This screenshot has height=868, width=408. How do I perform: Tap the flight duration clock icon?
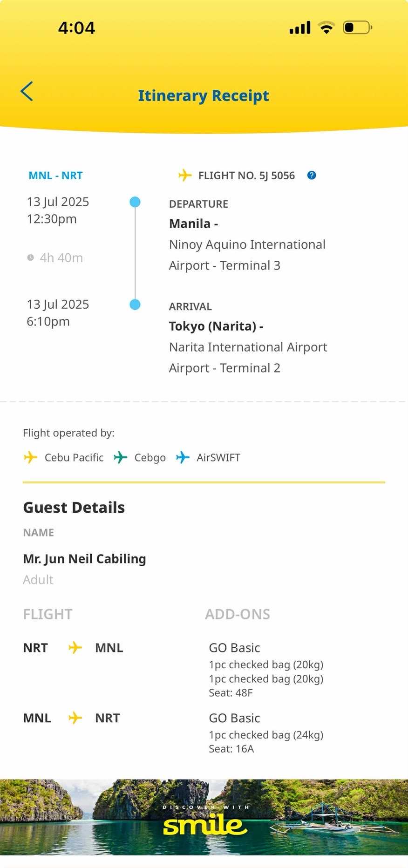pyautogui.click(x=31, y=258)
